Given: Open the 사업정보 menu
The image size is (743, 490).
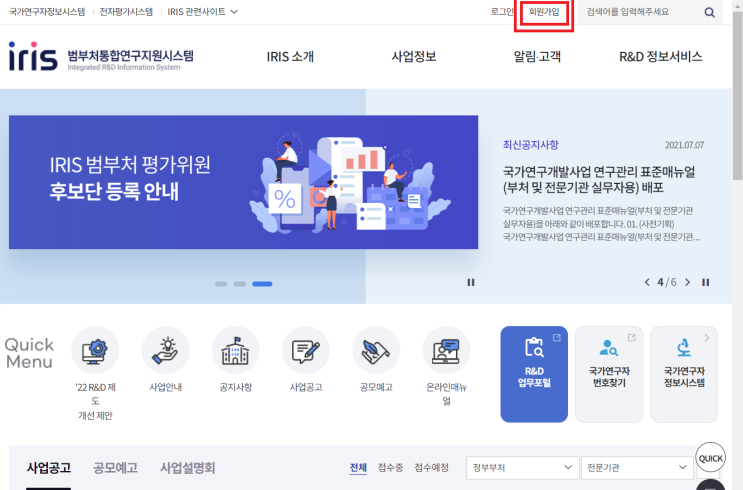Looking at the screenshot, I should (414, 57).
